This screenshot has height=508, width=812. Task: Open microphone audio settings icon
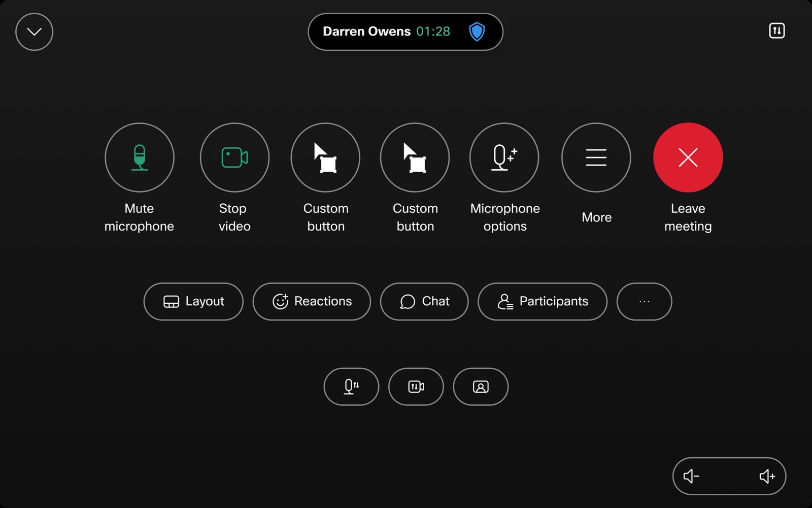click(x=351, y=387)
